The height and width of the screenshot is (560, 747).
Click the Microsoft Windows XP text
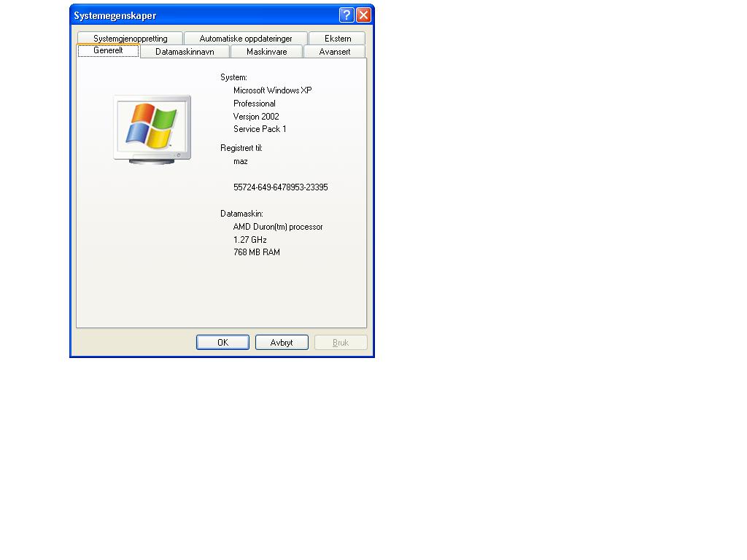(273, 90)
